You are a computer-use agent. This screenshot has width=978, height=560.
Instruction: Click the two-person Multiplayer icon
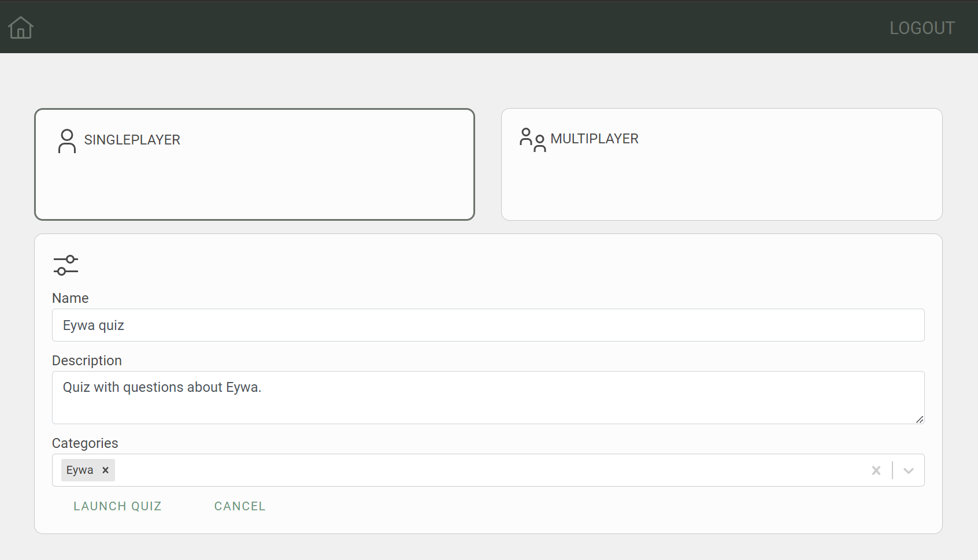(532, 140)
